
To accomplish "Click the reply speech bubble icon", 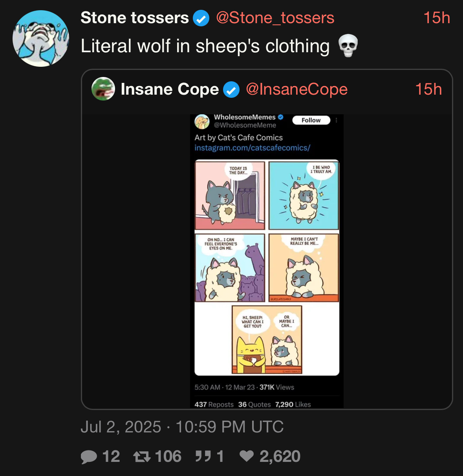I will coord(89,457).
